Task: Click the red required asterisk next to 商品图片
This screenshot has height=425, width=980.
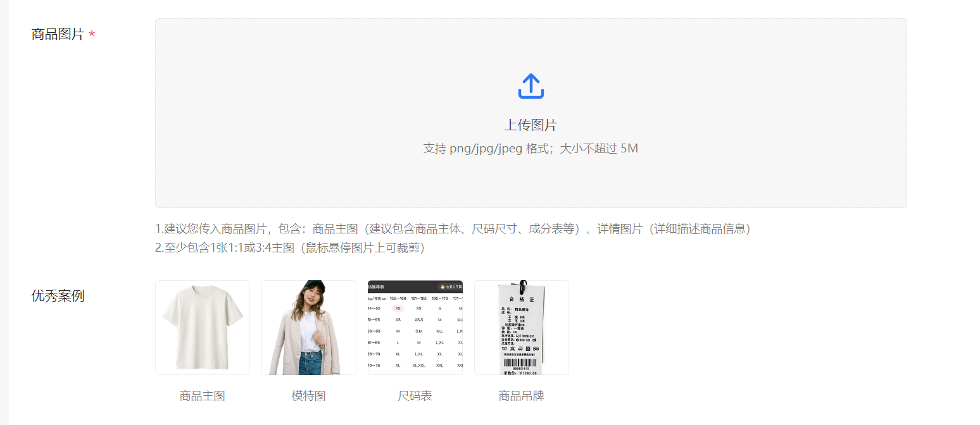Action: [92, 34]
